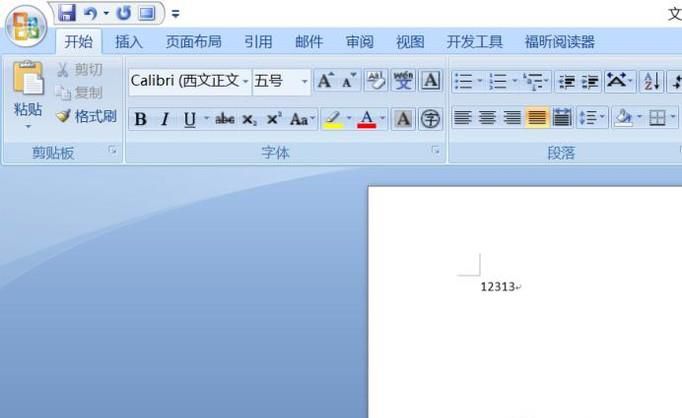Save the document from Quick Access toolbar

pyautogui.click(x=67, y=13)
